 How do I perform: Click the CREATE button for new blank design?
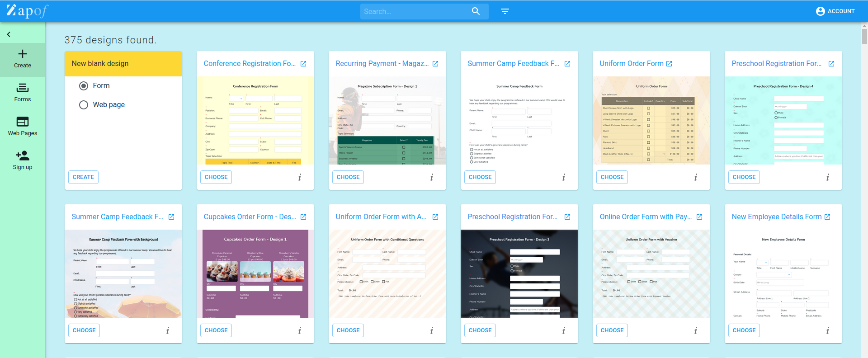pyautogui.click(x=83, y=177)
